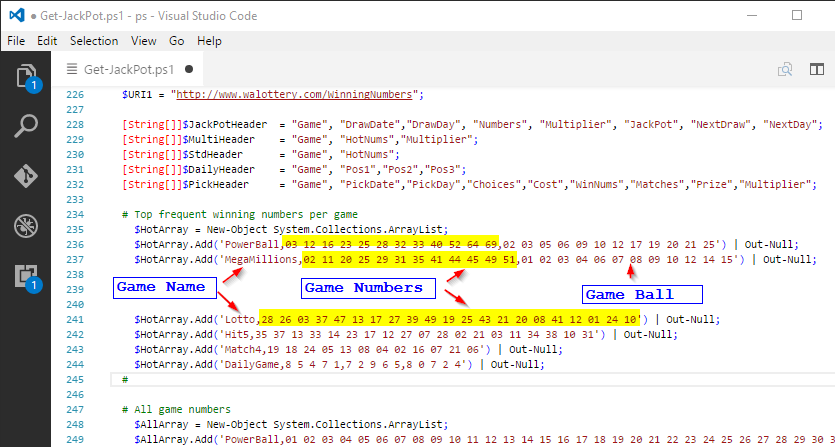Click the comment 'Top frequent winning numbers per game'

245,215
